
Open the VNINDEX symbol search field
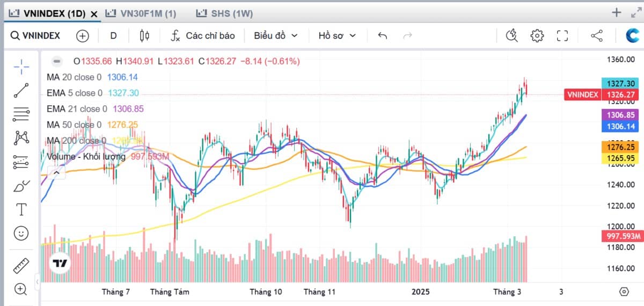click(35, 36)
